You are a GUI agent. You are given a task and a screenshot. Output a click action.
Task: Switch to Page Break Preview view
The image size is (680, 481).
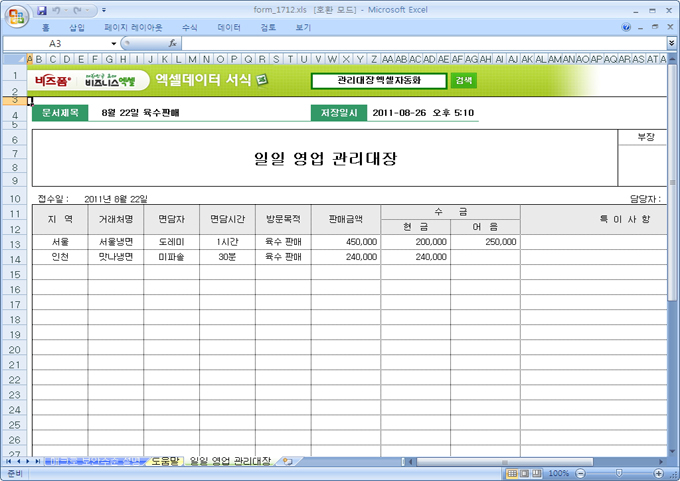[538, 473]
